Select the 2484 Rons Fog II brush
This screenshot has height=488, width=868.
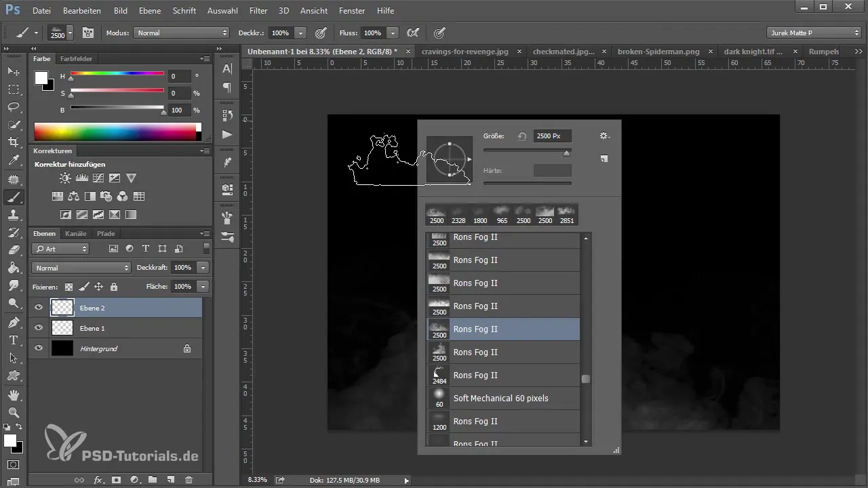[503, 375]
